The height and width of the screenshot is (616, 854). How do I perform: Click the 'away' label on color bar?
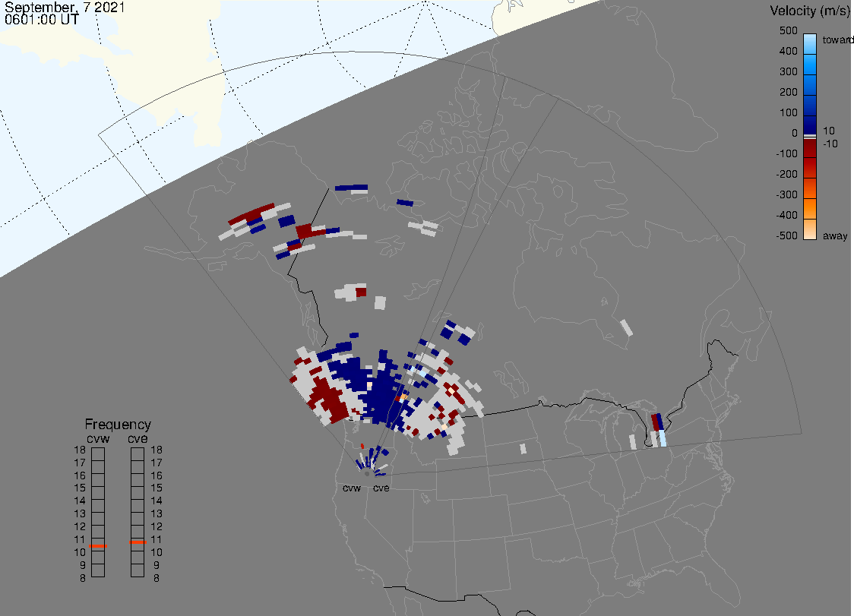click(835, 235)
